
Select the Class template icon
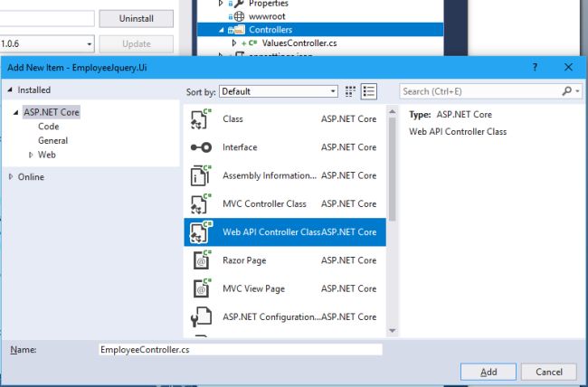(201, 118)
